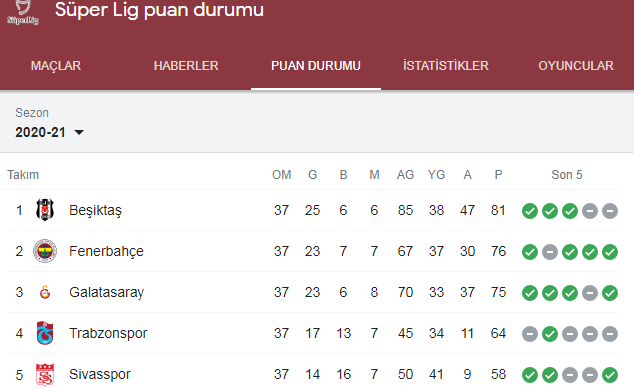Click the Fenerbahçe club crest
Image resolution: width=634 pixels, height=390 pixels.
coord(45,251)
